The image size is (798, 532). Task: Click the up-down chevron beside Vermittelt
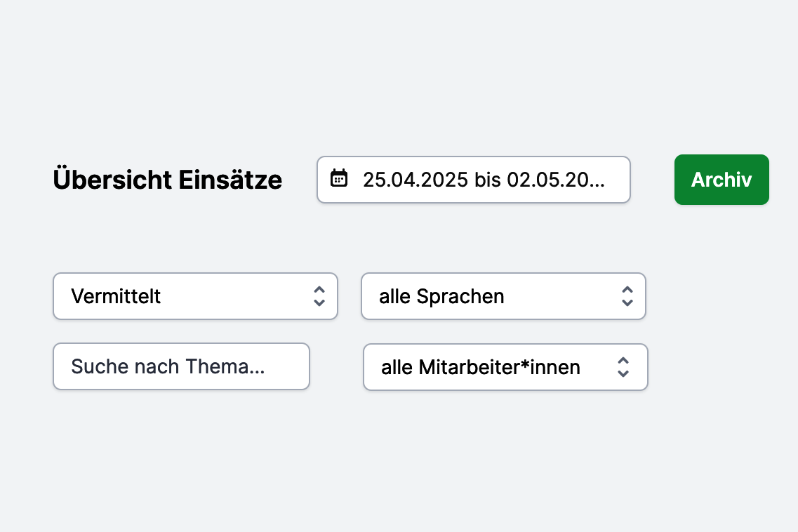tap(319, 296)
